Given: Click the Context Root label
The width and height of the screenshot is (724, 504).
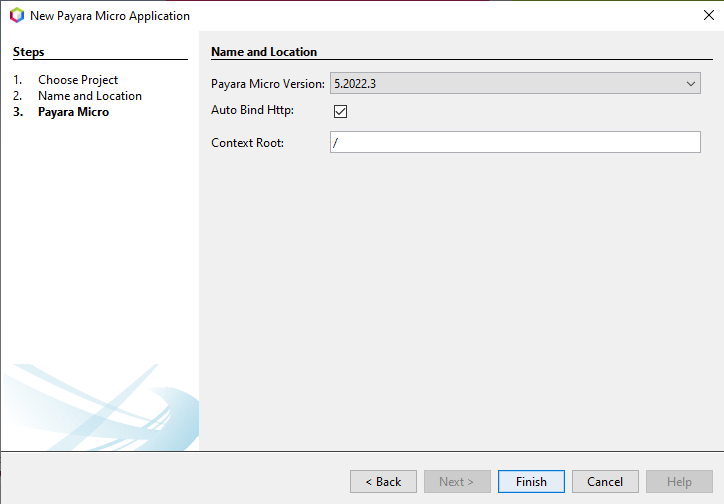Looking at the screenshot, I should click(x=248, y=143).
